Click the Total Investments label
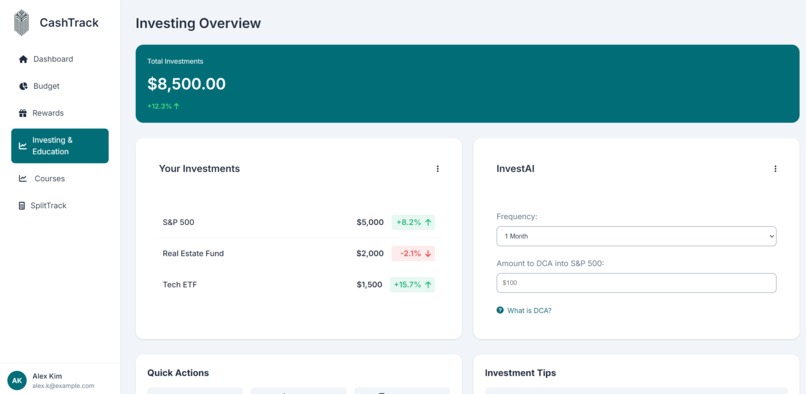 point(175,61)
